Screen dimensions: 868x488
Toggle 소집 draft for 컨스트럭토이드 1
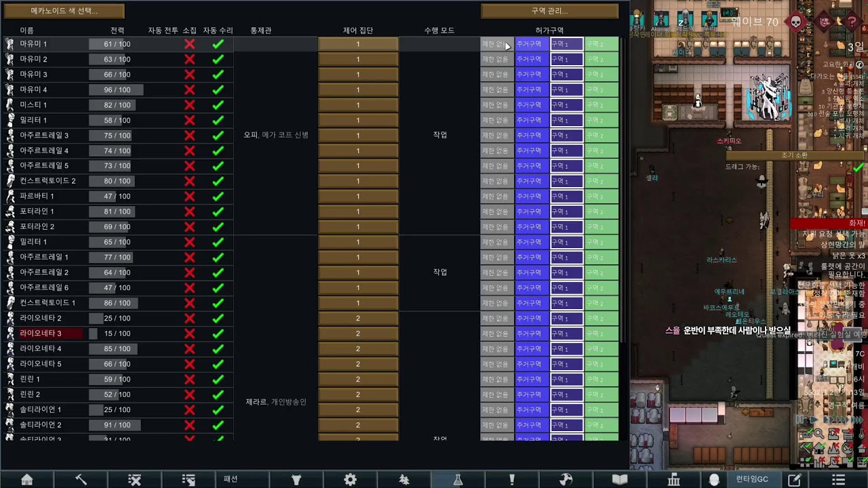189,303
